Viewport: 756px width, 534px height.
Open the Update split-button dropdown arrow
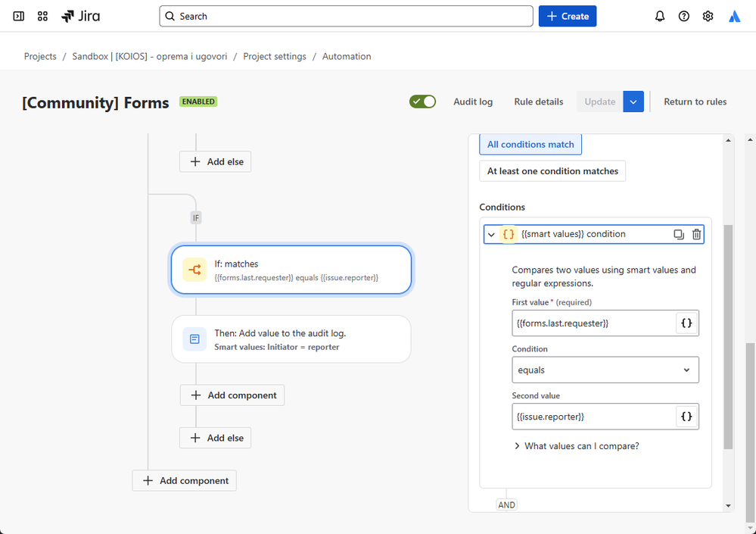tap(633, 101)
